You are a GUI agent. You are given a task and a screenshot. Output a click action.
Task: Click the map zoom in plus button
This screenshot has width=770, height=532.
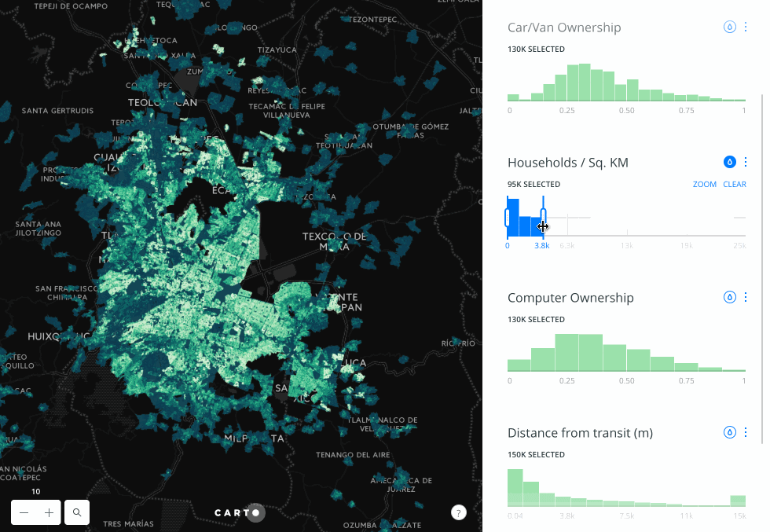[x=49, y=512]
